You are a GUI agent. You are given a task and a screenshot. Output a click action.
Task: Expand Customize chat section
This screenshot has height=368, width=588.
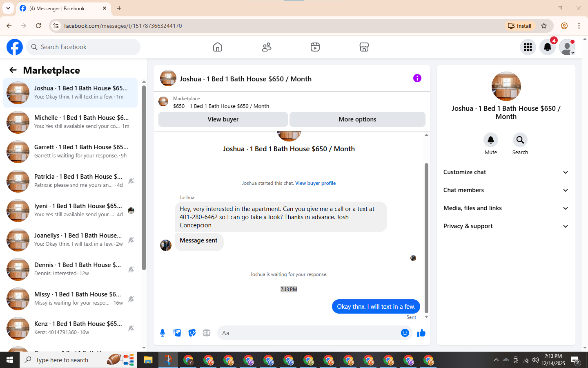[506, 172]
